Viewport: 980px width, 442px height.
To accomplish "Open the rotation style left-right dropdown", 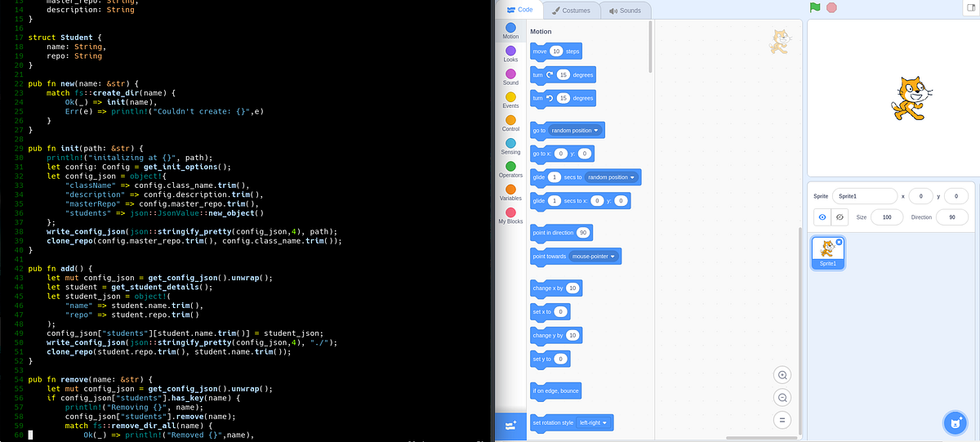I will click(593, 422).
